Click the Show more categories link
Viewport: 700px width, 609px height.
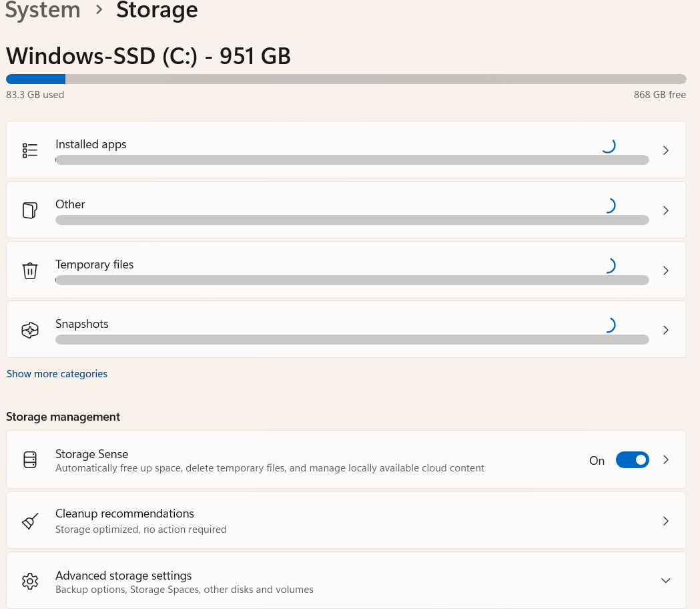point(57,374)
